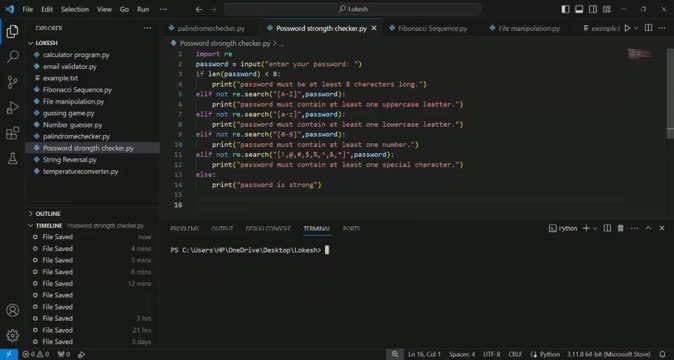Toggle the primary side bar layout icon
674x360 pixels.
pyautogui.click(x=566, y=9)
